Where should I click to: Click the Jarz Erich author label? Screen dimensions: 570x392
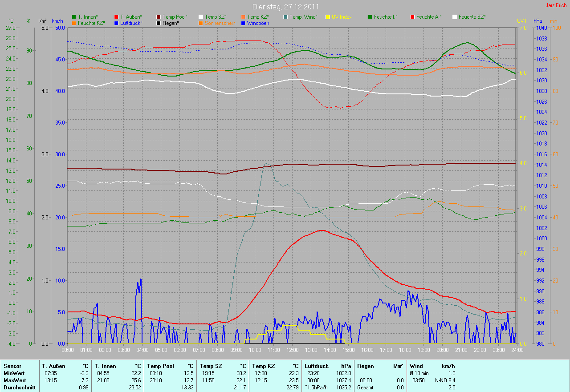click(556, 5)
